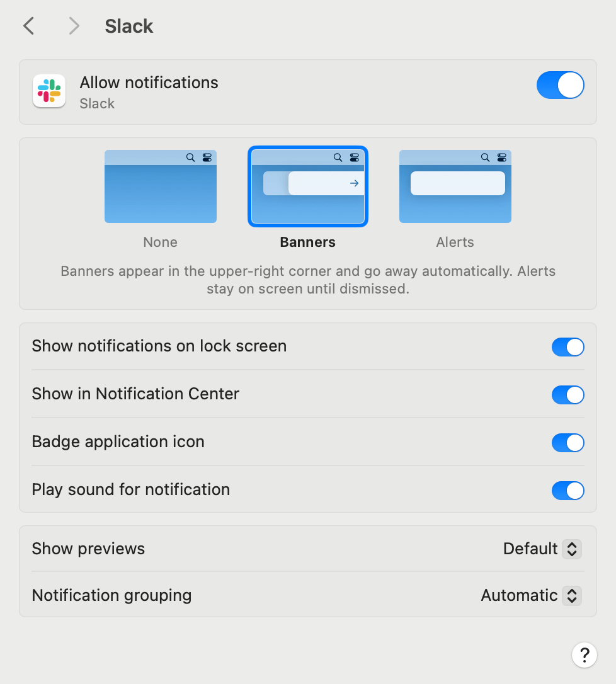Select the None alert style preview
The width and height of the screenshot is (616, 684).
[160, 186]
